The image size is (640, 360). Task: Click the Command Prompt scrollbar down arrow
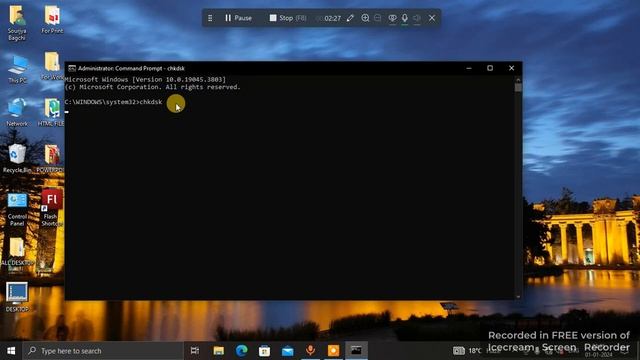(518, 296)
